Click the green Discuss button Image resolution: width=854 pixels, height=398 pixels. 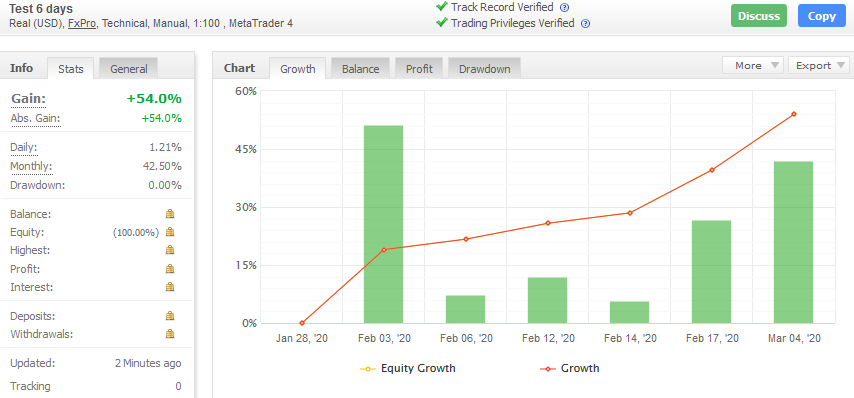[759, 16]
